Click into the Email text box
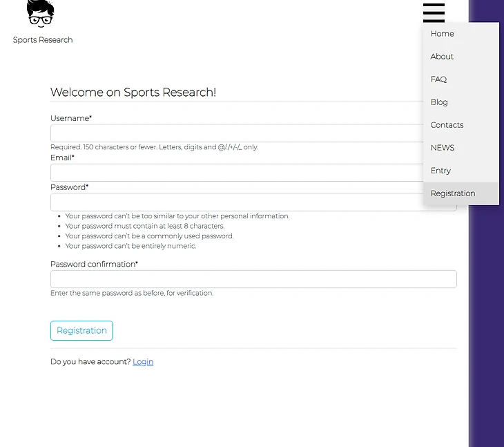The width and height of the screenshot is (504, 447). pos(236,173)
